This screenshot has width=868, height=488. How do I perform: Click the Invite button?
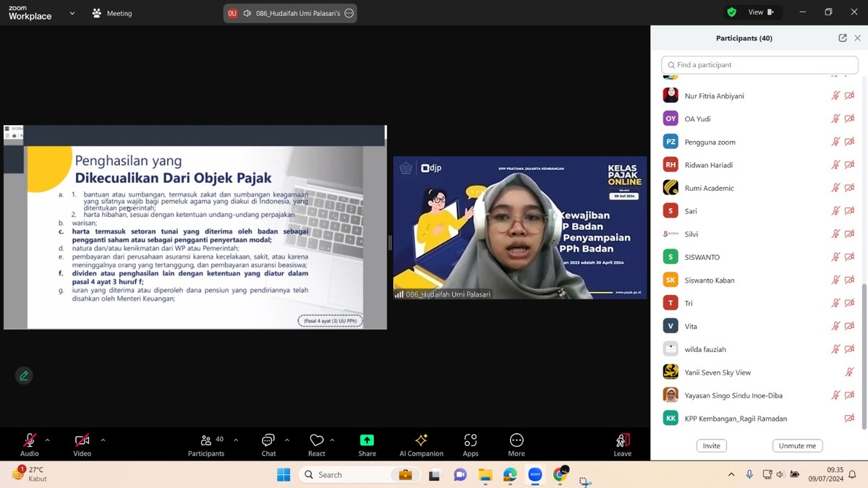(711, 446)
